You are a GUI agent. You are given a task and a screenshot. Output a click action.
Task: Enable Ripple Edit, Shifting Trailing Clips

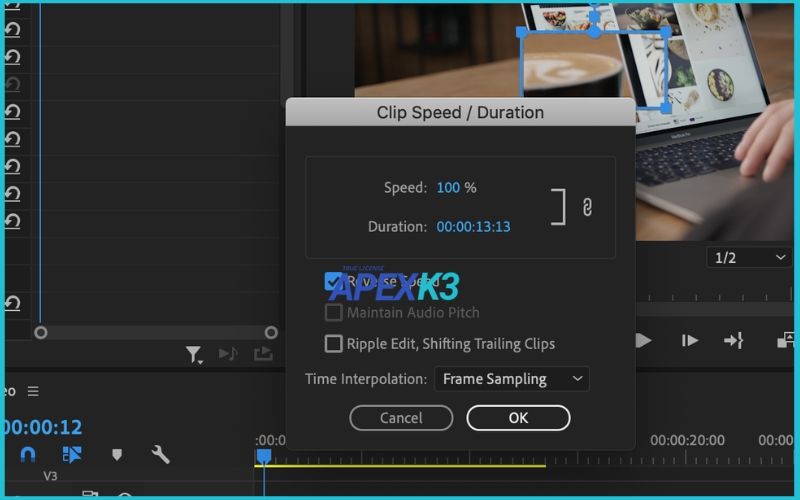(x=334, y=344)
